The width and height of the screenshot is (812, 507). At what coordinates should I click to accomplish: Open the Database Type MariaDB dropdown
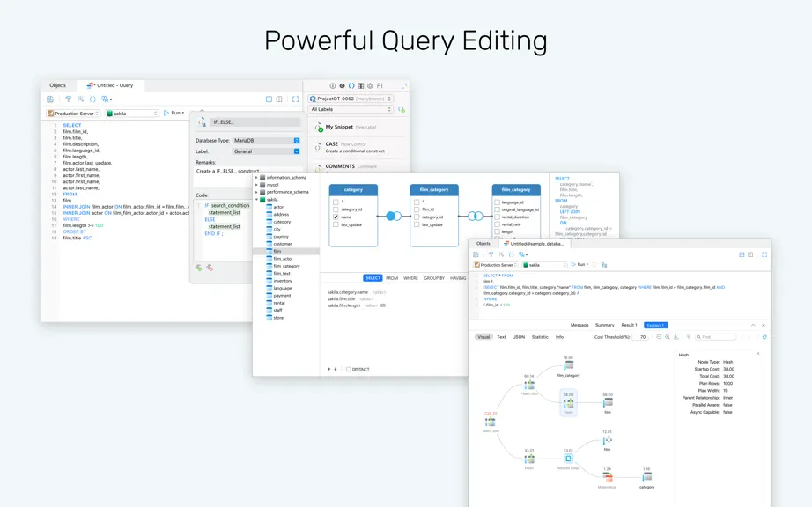tap(266, 141)
